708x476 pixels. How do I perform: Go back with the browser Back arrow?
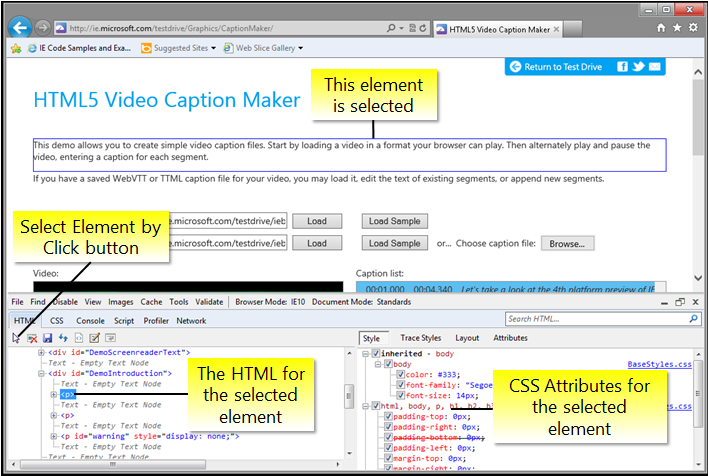point(20,28)
